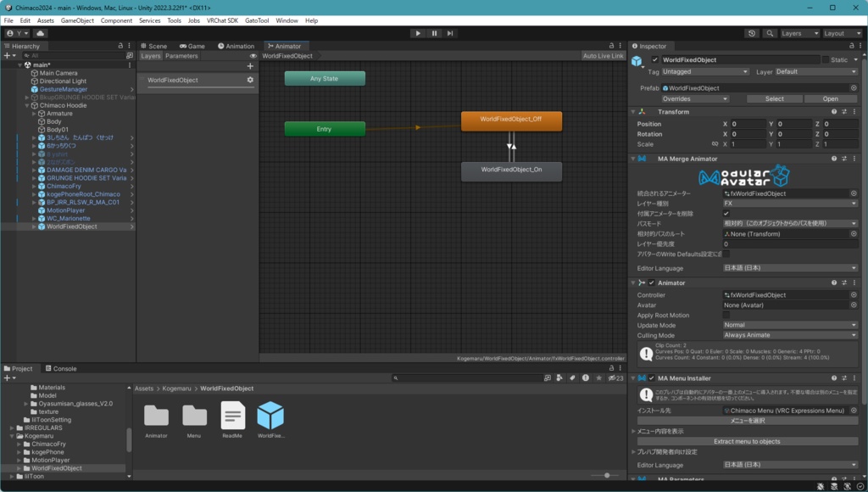Open the Undo History icon
The width and height of the screenshot is (868, 492).
click(x=751, y=33)
